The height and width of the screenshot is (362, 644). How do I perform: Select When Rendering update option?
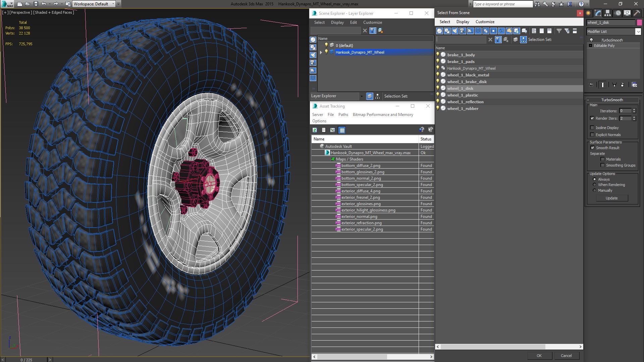click(x=595, y=185)
